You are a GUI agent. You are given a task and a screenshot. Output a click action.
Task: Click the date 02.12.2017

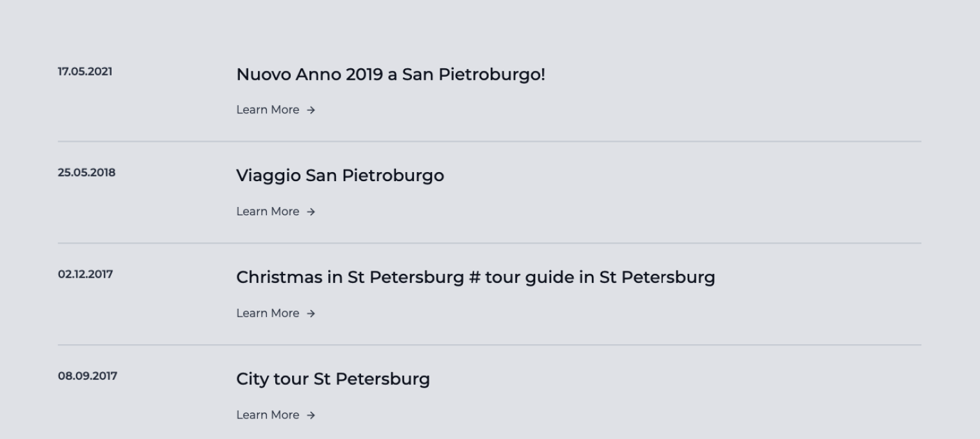tap(84, 275)
